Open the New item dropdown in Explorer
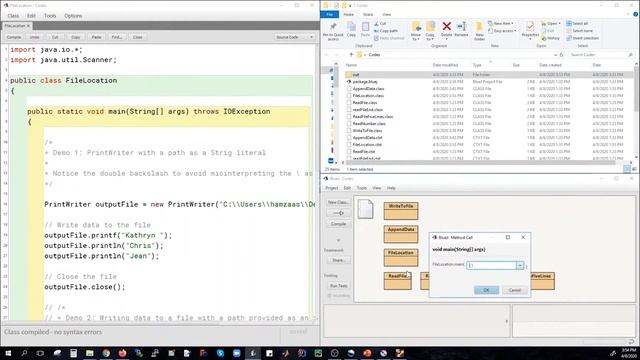 (x=501, y=24)
